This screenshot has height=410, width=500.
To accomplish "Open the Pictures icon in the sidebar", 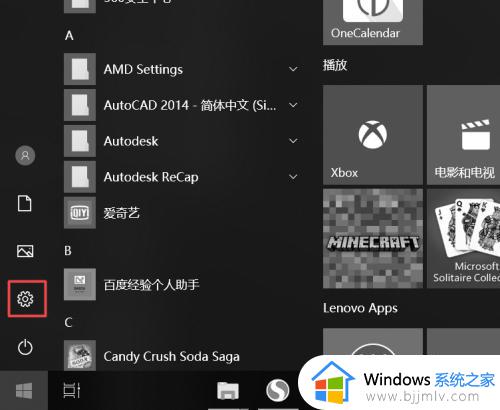I will 25,251.
